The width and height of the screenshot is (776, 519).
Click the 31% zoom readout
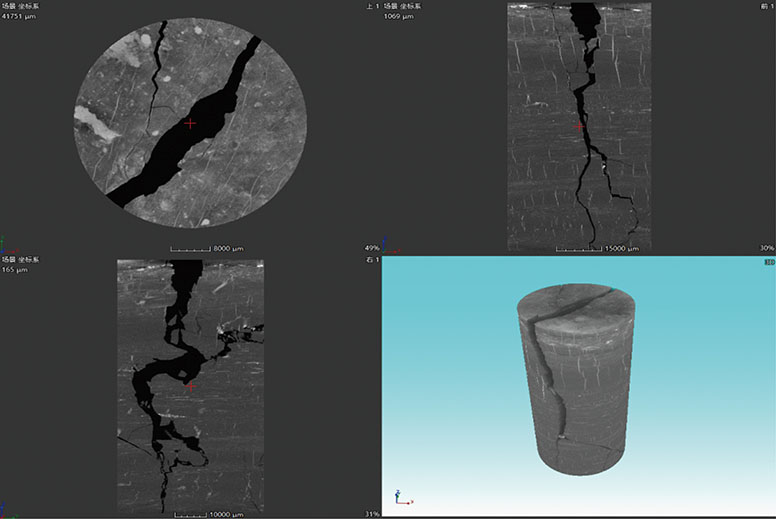coord(372,514)
